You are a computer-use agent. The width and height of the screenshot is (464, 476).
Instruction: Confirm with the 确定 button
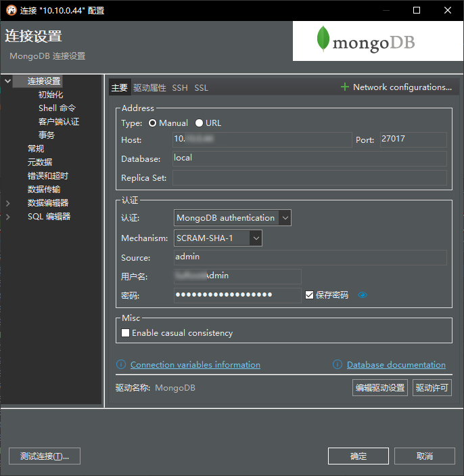(358, 456)
